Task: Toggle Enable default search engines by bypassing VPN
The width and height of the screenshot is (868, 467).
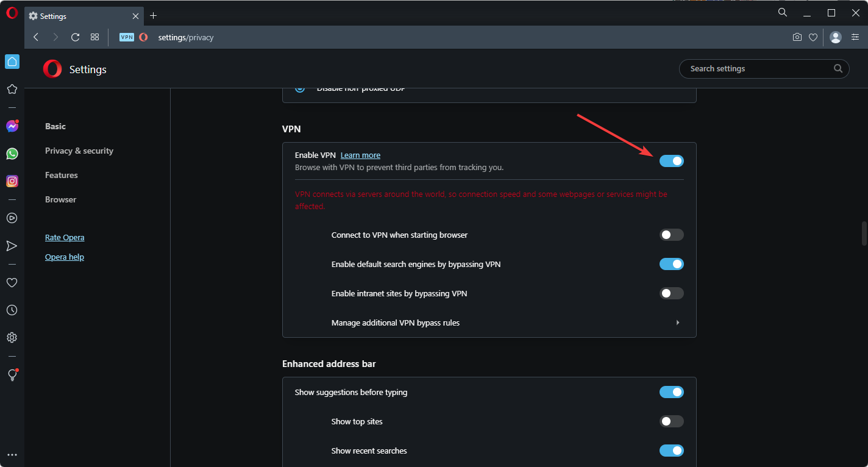Action: point(672,264)
